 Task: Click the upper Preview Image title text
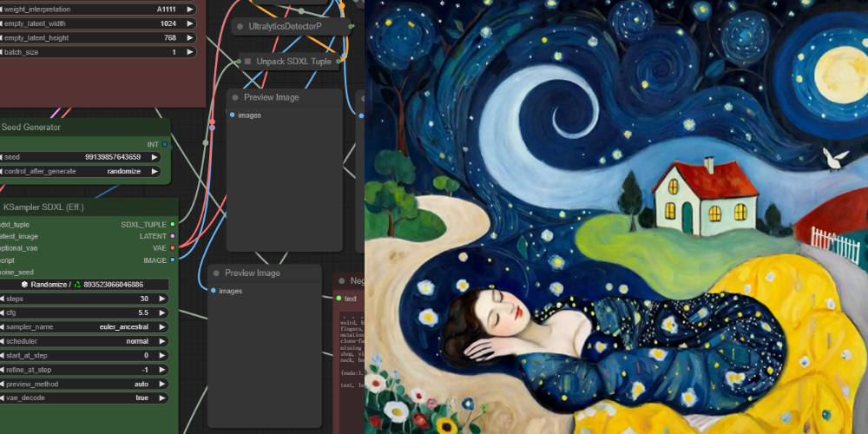[271, 97]
